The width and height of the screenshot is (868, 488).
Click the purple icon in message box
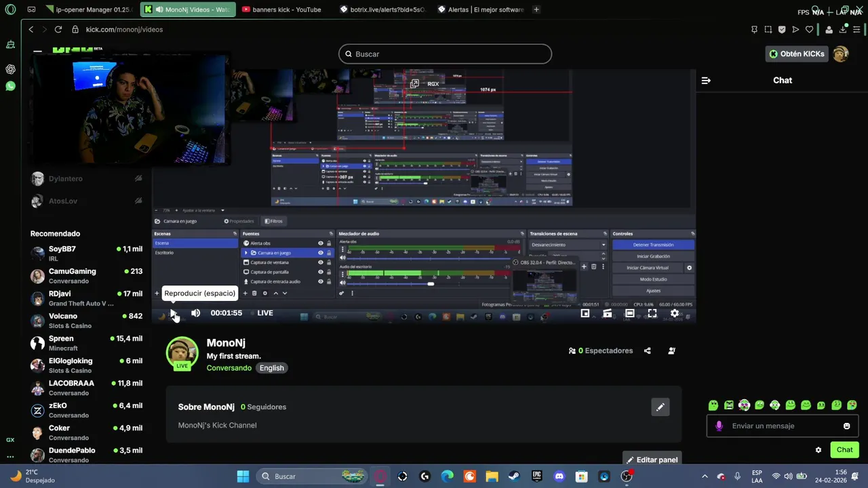click(719, 426)
